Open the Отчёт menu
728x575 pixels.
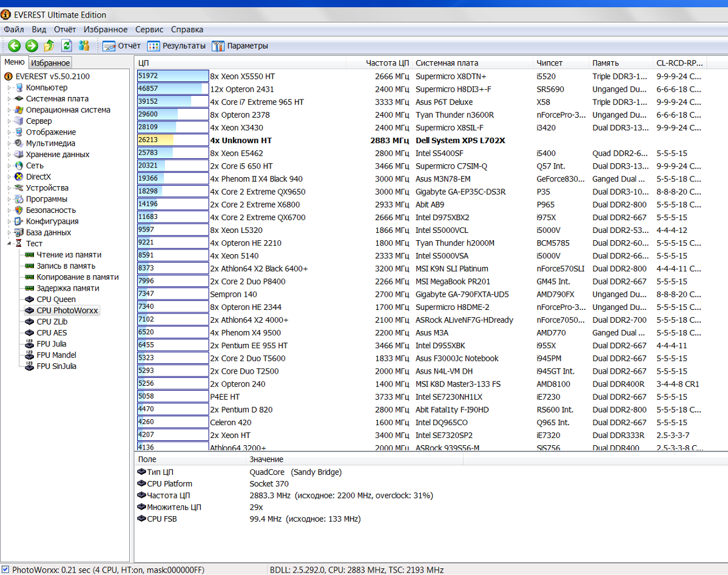[x=65, y=29]
